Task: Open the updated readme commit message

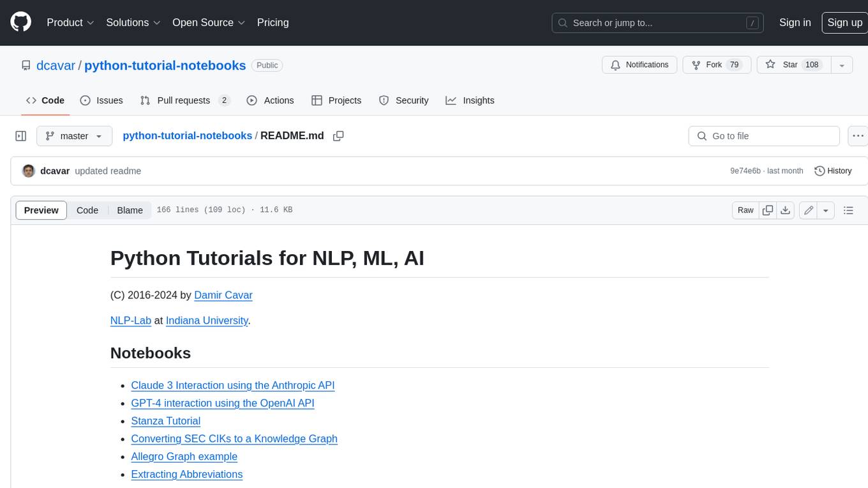Action: coord(108,171)
